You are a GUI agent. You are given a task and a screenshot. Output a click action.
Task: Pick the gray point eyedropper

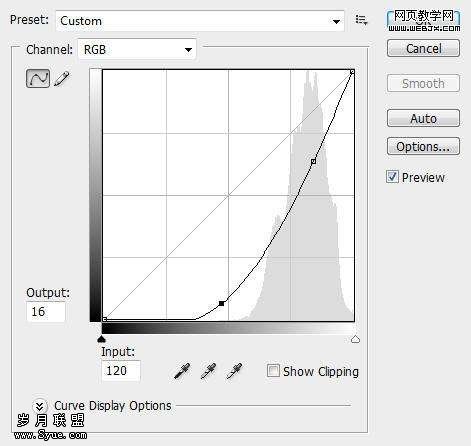[x=208, y=371]
